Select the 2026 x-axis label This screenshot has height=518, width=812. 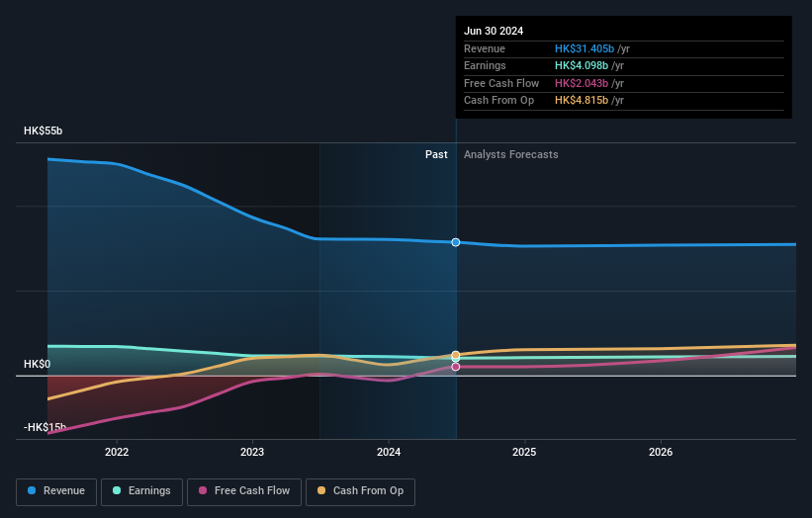click(x=661, y=452)
